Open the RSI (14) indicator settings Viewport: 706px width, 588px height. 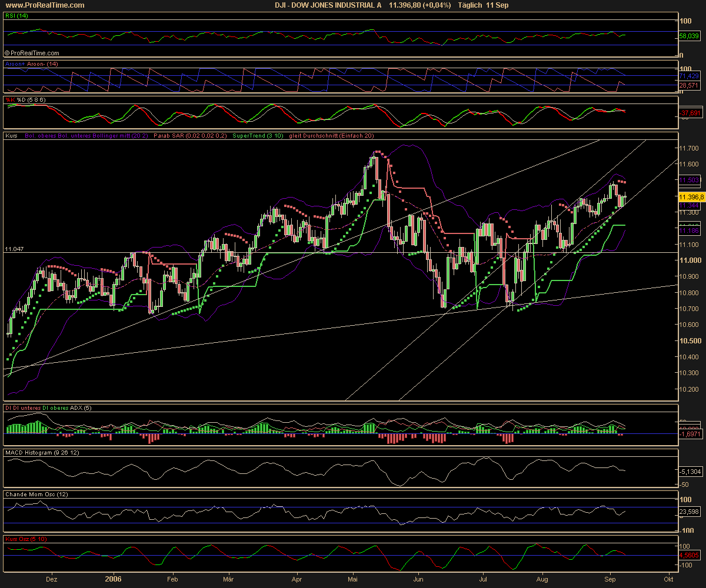[x=15, y=16]
